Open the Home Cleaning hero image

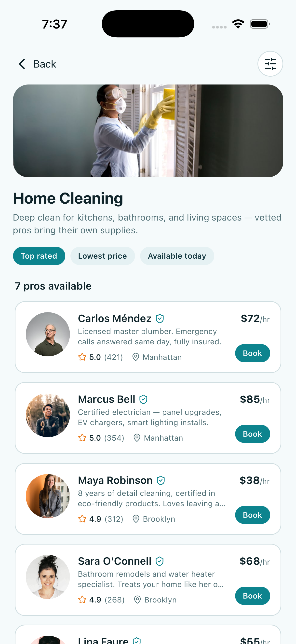(148, 131)
